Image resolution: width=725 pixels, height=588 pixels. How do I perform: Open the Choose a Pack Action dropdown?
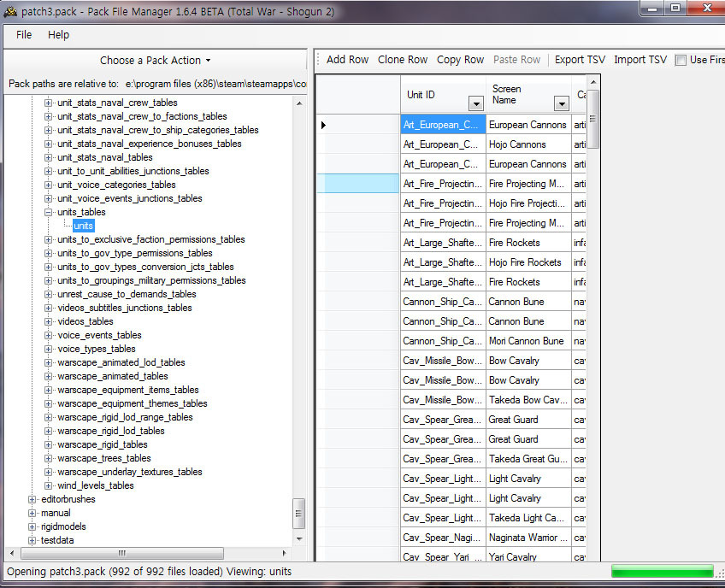click(156, 61)
